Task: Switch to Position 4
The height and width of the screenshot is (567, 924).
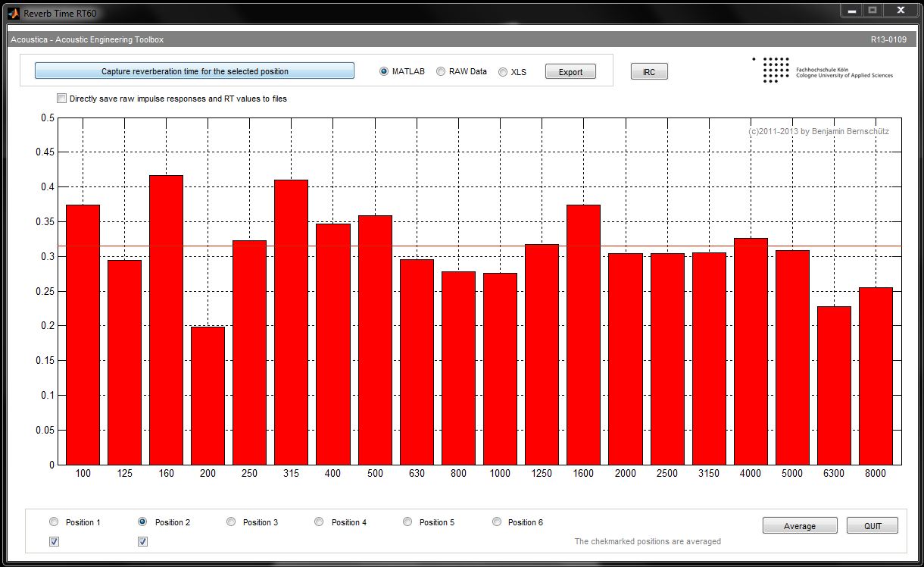Action: [x=319, y=522]
